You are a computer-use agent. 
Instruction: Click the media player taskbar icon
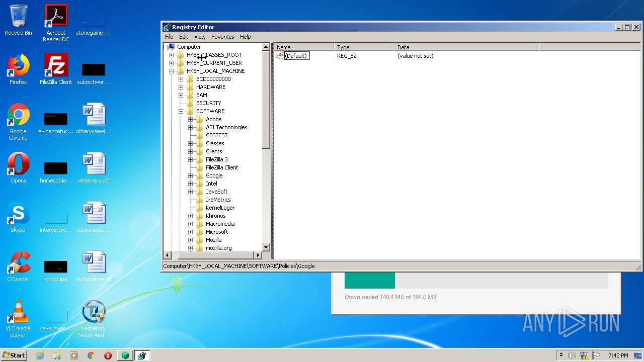[74, 355]
